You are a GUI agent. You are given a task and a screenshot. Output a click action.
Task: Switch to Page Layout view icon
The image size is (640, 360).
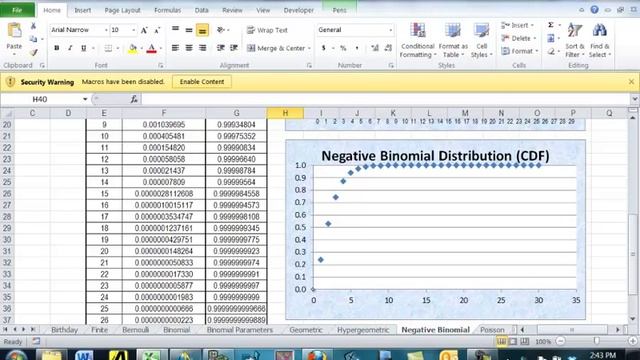513,341
